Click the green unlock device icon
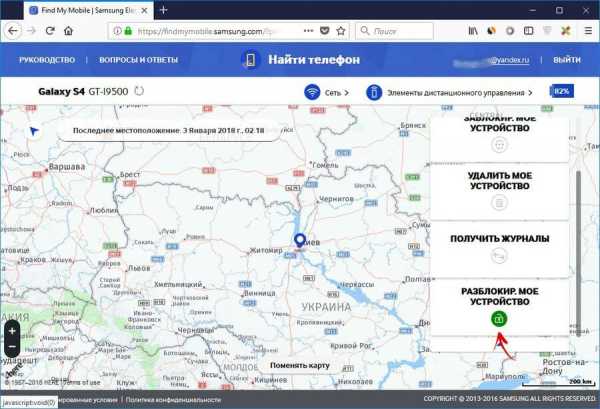The width and height of the screenshot is (600, 409). coord(499,319)
